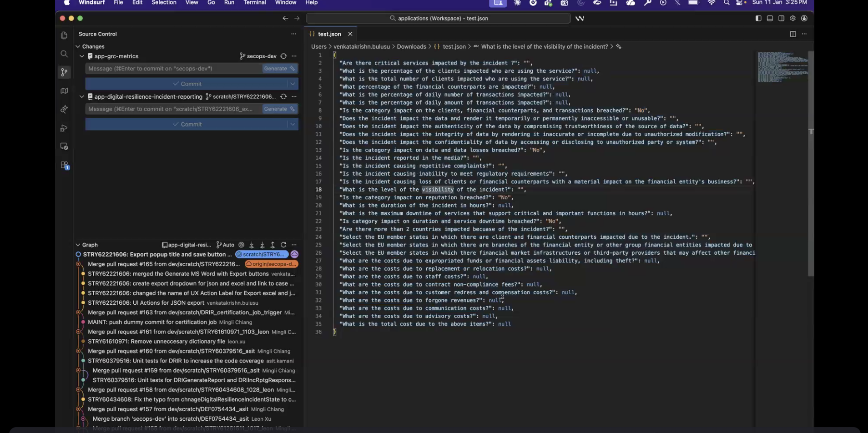Split the editor to the right
868x433 pixels.
pos(793,34)
